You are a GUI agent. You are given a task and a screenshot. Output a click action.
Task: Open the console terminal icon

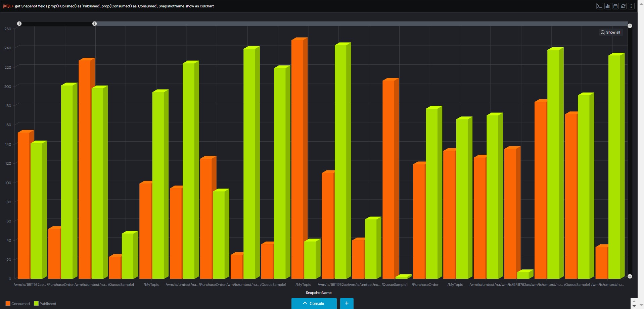[599, 6]
